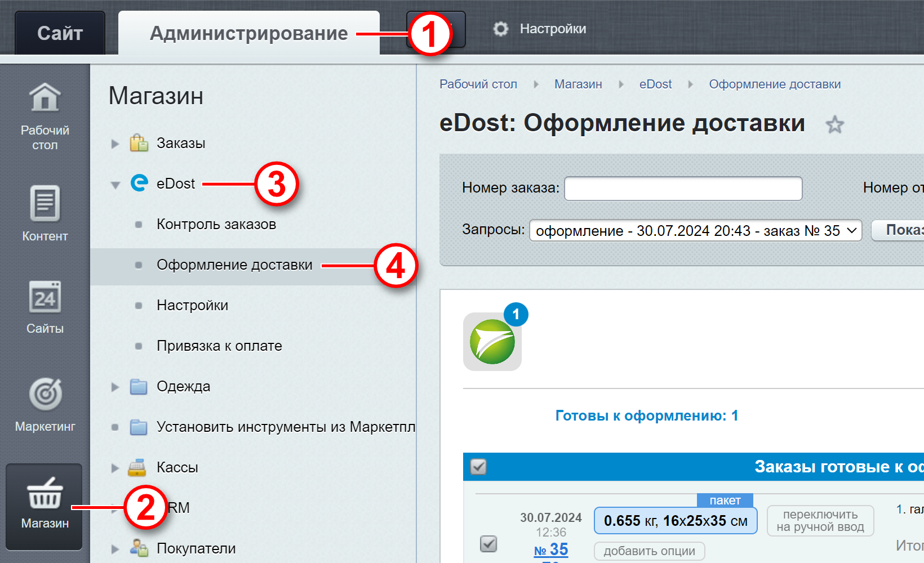924x563 pixels.
Task: Click Рабочий стол breadcrumb link
Action: tap(478, 84)
